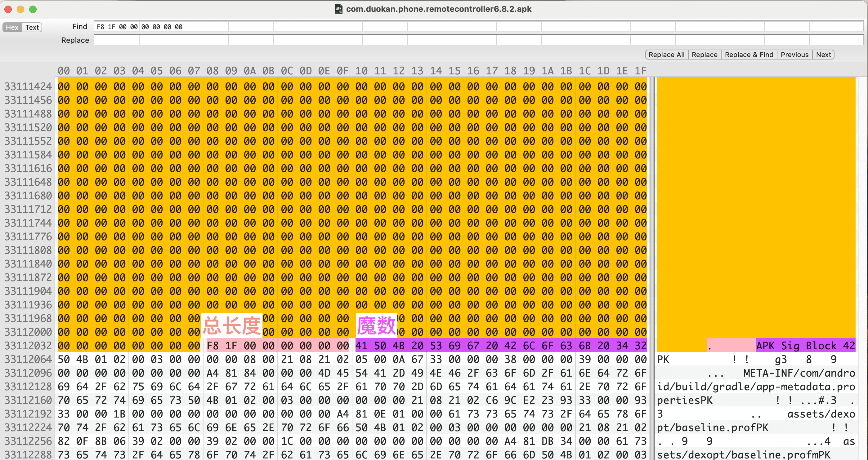868x460 pixels.
Task: Select 'APK Sig Block 42' text in ASCII pane
Action: (805, 346)
